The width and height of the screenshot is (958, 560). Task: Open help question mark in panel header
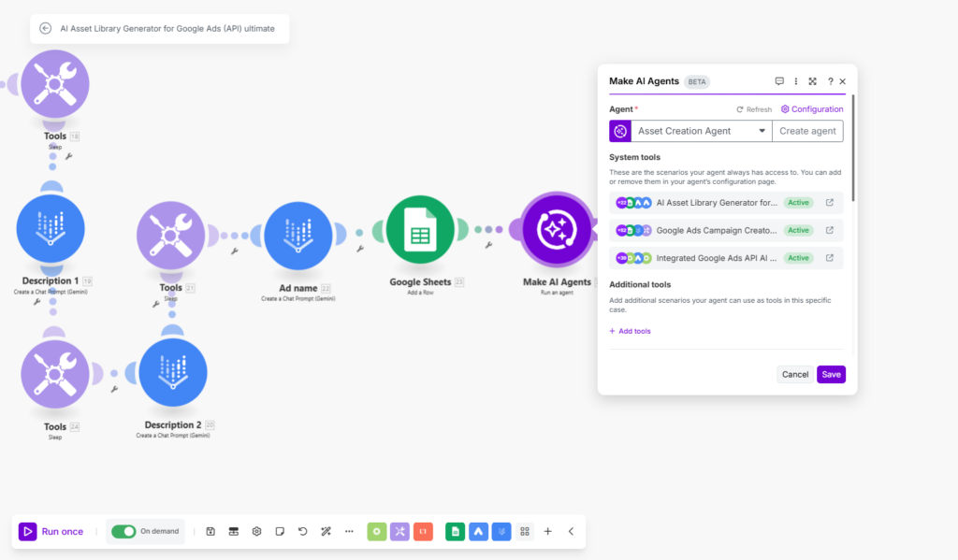(831, 81)
